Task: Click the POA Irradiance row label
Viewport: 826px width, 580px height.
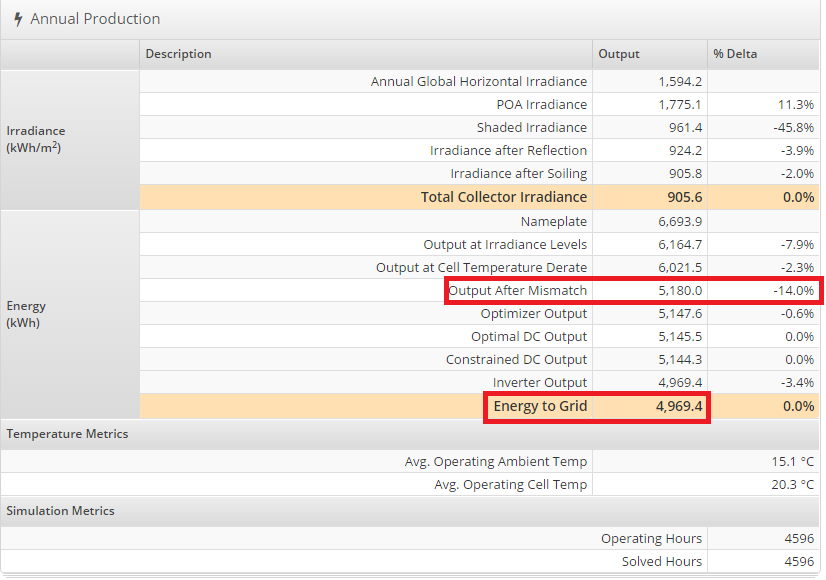Action: [x=542, y=104]
